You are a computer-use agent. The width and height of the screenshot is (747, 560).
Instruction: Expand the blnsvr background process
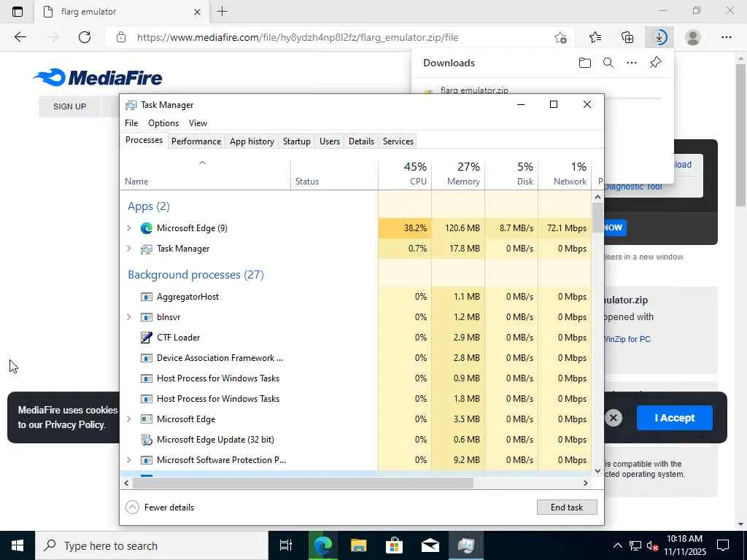coord(128,316)
